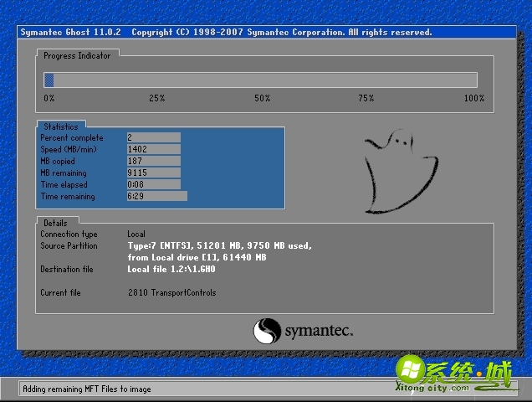Click the Progress Indicator panel label
This screenshot has height=402, width=532.
point(77,55)
